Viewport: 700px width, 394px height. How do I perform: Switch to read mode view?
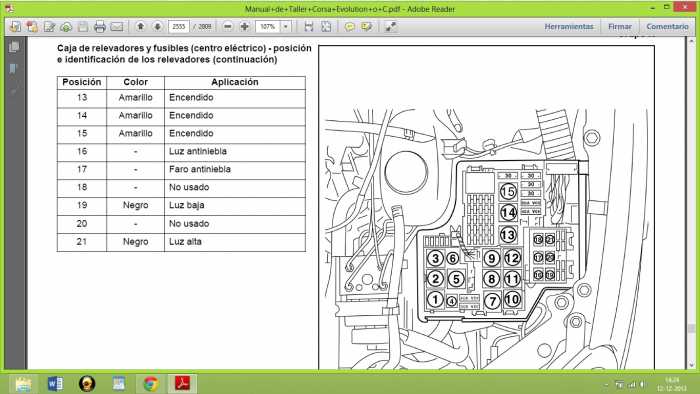[391, 27]
